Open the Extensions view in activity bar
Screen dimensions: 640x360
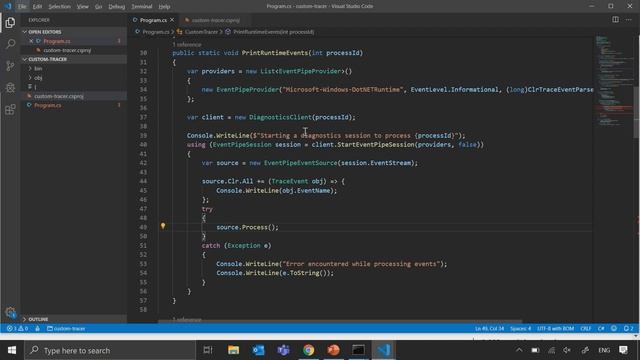tap(10, 109)
